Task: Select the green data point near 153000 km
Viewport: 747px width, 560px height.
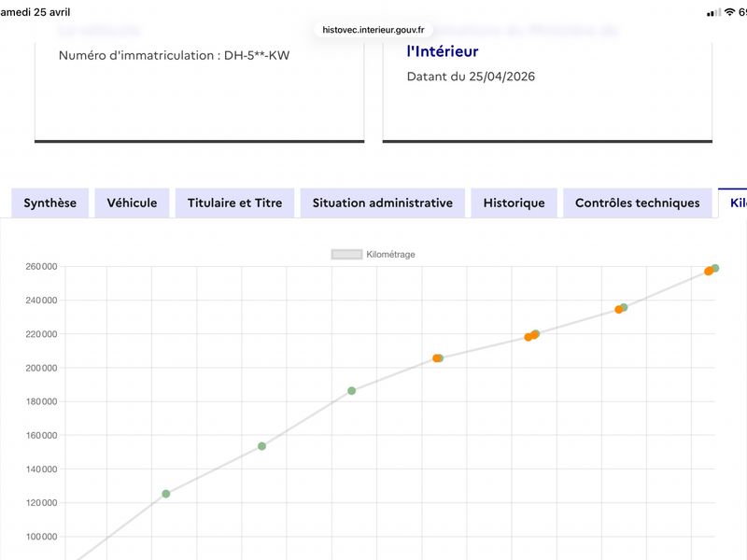Action: pyautogui.click(x=261, y=446)
